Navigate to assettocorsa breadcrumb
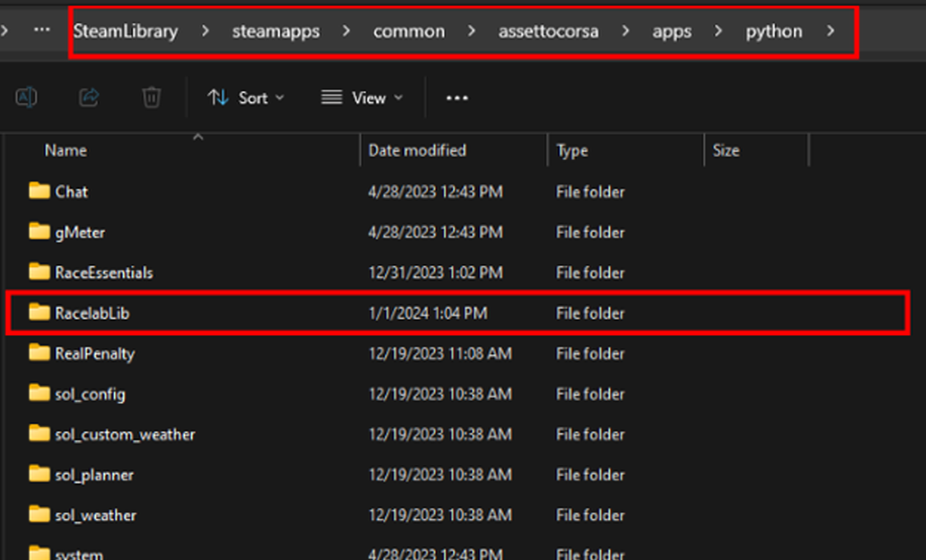 pos(548,31)
